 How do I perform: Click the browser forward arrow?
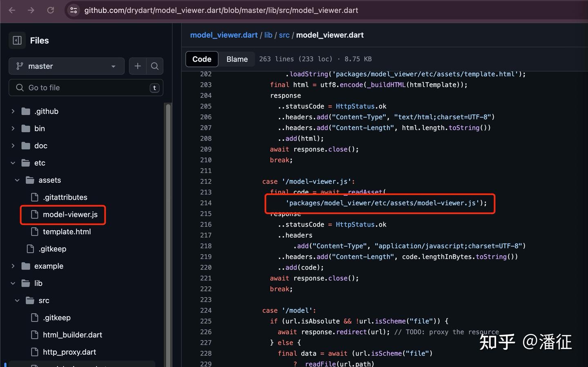point(31,10)
